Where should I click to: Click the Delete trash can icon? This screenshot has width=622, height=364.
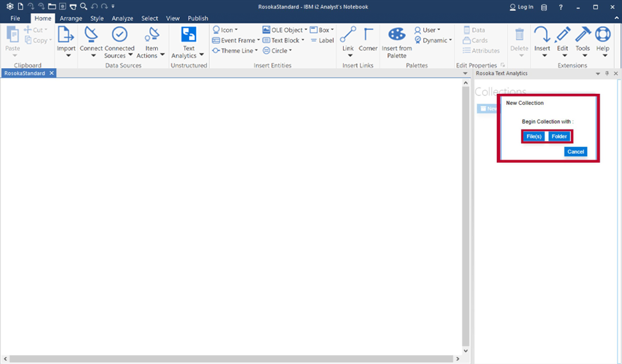(x=519, y=34)
